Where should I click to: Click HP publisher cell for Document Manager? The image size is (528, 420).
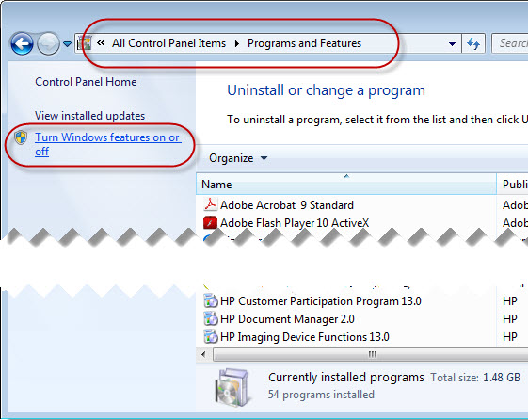point(510,319)
